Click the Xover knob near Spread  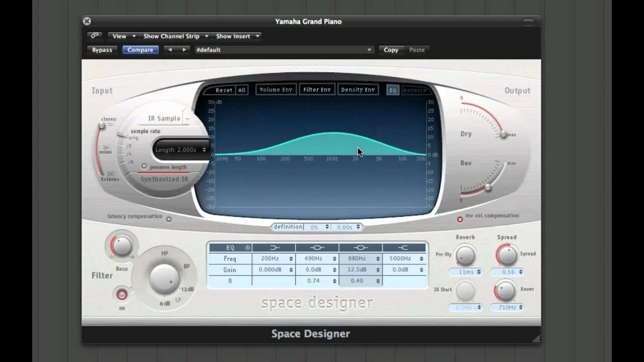coord(506,291)
